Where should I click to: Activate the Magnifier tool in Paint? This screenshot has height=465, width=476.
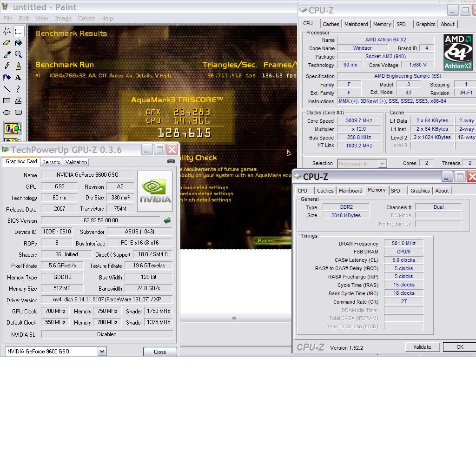pyautogui.click(x=19, y=54)
